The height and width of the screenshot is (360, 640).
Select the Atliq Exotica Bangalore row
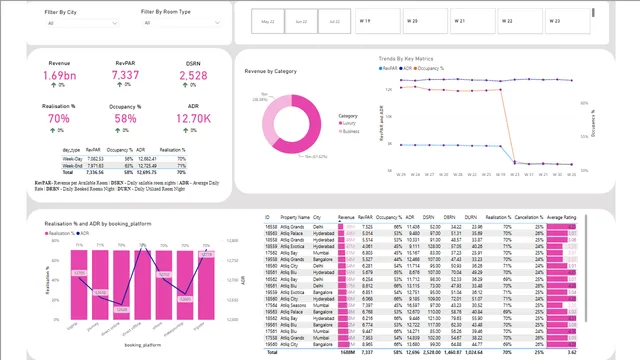(x=420, y=292)
